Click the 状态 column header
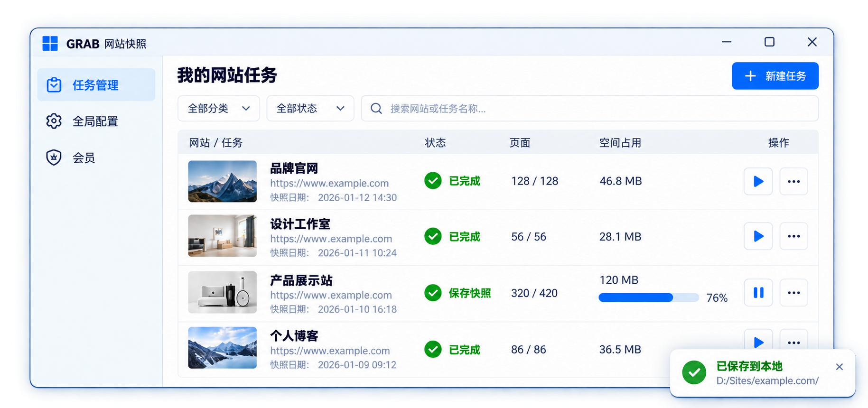 [435, 143]
